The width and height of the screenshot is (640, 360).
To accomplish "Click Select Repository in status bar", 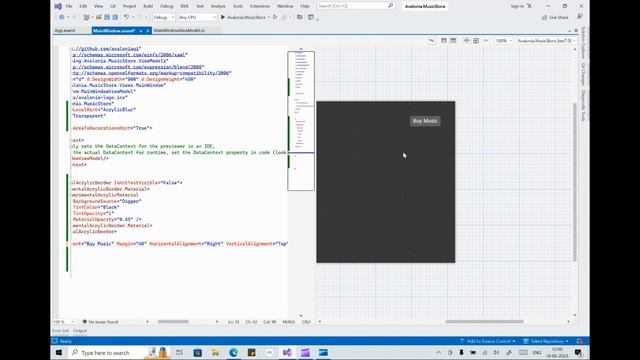I will point(546,341).
